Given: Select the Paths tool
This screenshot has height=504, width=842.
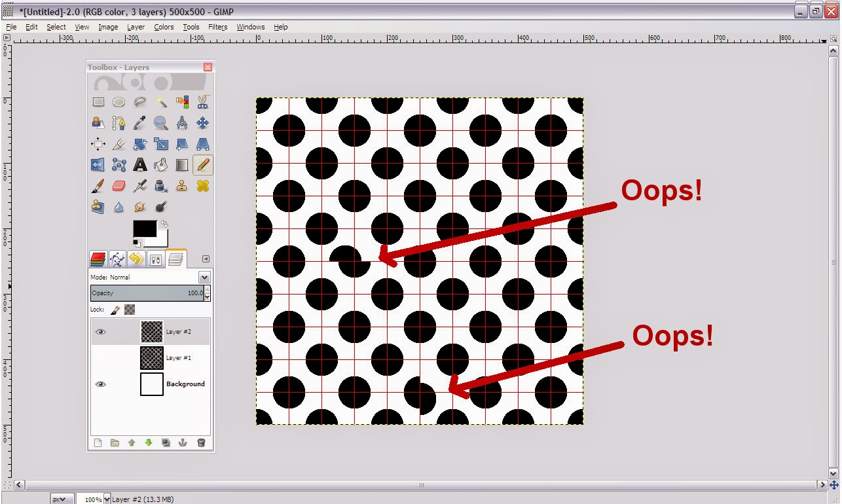Looking at the screenshot, I should point(119,122).
